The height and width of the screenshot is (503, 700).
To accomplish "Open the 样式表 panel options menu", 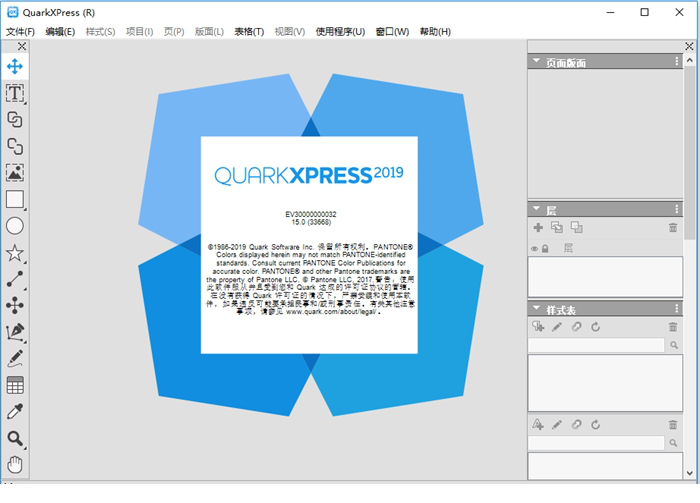I will pos(677,308).
